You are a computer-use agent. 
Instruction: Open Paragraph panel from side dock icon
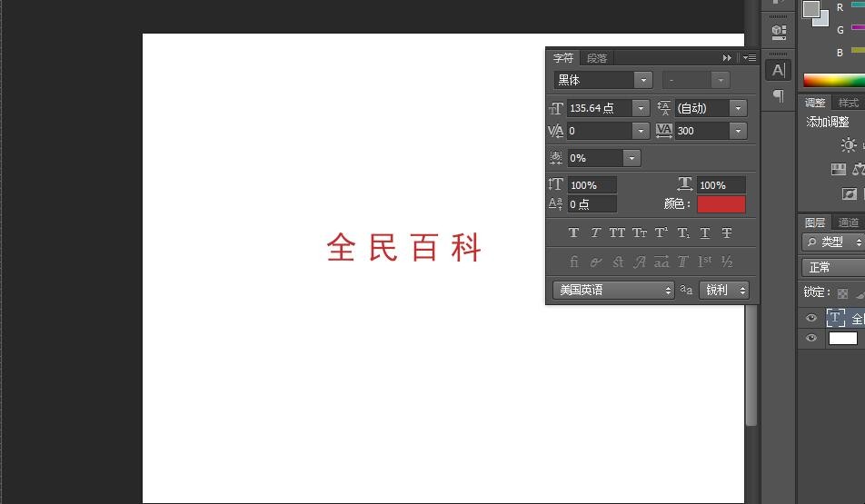[778, 95]
